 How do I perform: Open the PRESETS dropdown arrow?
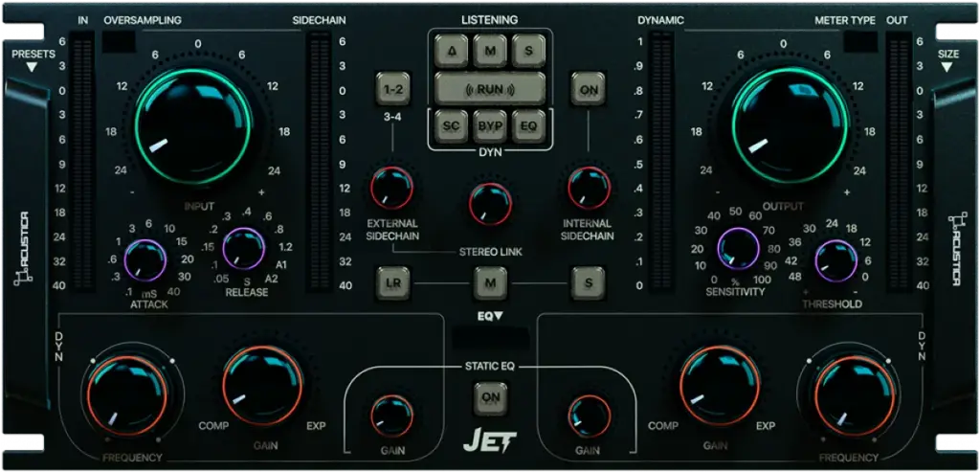tap(33, 67)
